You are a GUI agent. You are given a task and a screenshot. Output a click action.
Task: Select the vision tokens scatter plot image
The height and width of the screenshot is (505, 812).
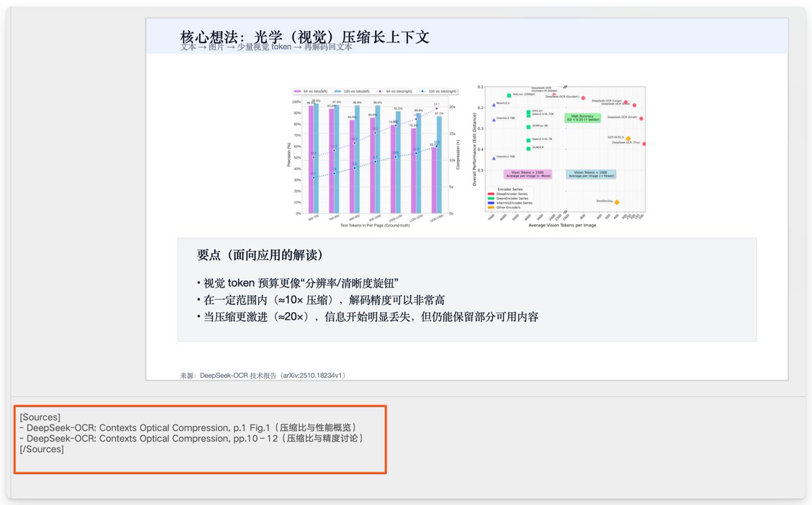point(559,157)
